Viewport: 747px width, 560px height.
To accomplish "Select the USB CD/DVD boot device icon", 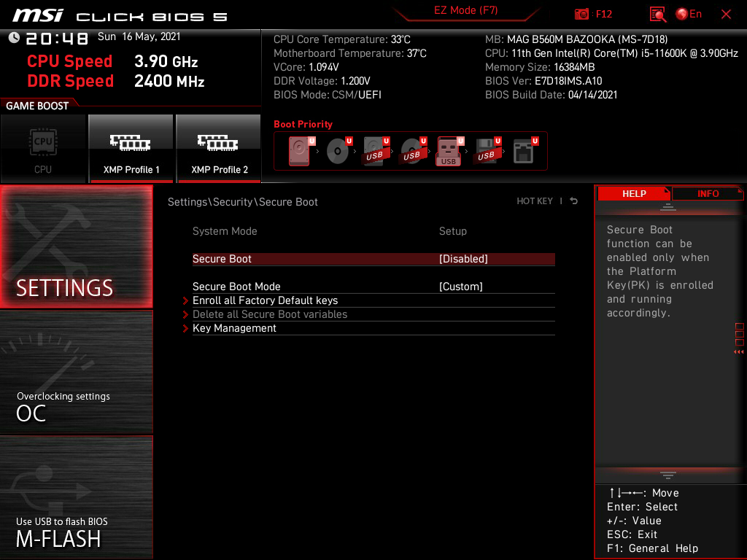I will click(x=414, y=151).
